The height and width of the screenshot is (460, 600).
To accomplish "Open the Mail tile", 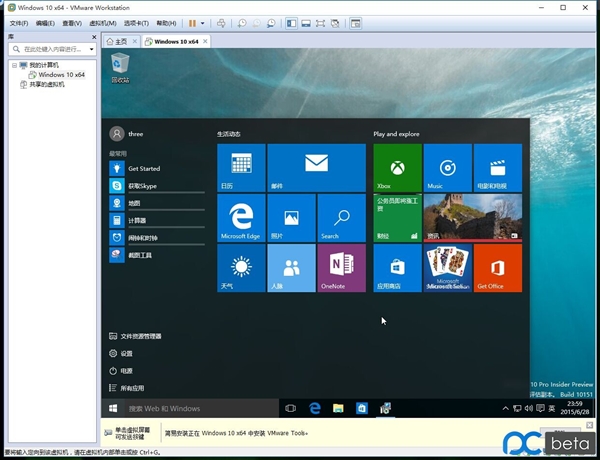I will [316, 167].
